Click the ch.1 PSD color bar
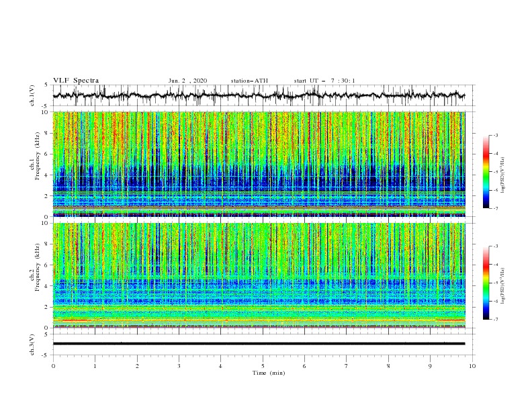Viewport: 532px width, 411px height. point(486,172)
